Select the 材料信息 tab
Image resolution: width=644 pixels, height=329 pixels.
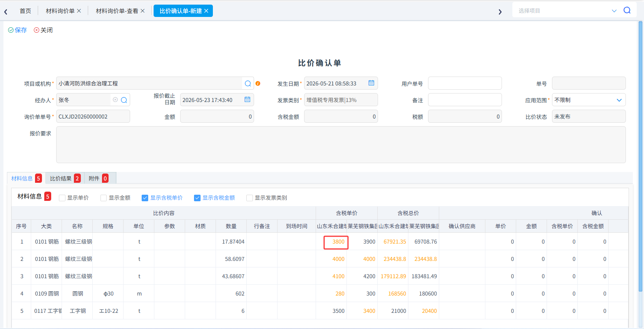(26, 178)
